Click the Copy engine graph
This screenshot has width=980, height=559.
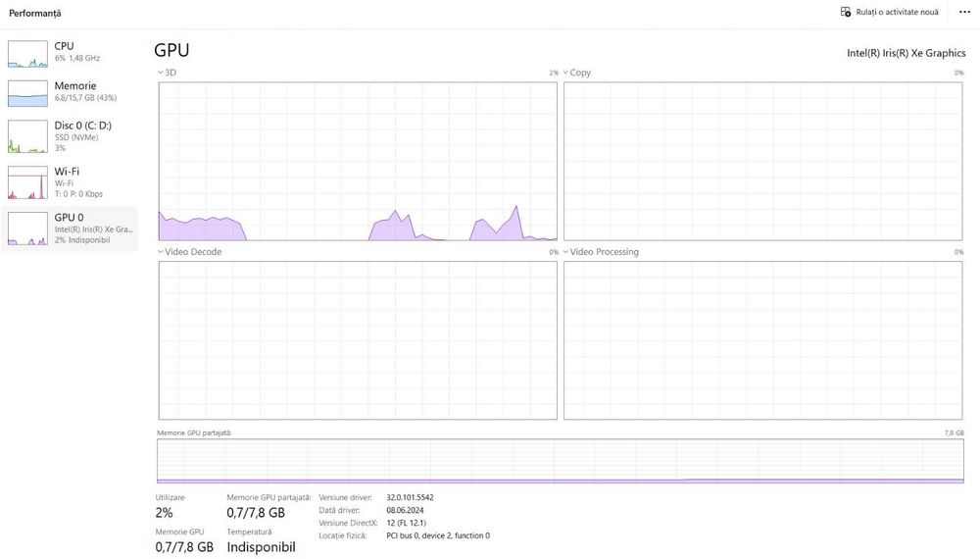coord(763,161)
